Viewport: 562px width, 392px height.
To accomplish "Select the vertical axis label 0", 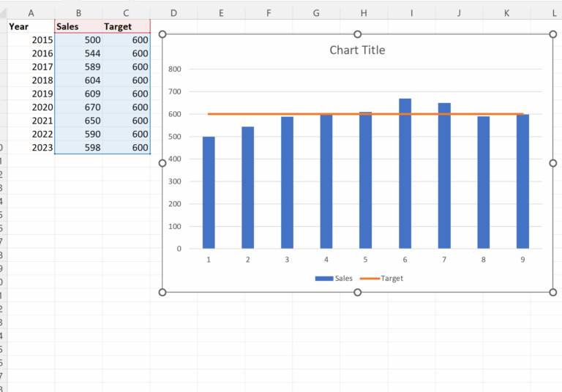I will pos(179,249).
